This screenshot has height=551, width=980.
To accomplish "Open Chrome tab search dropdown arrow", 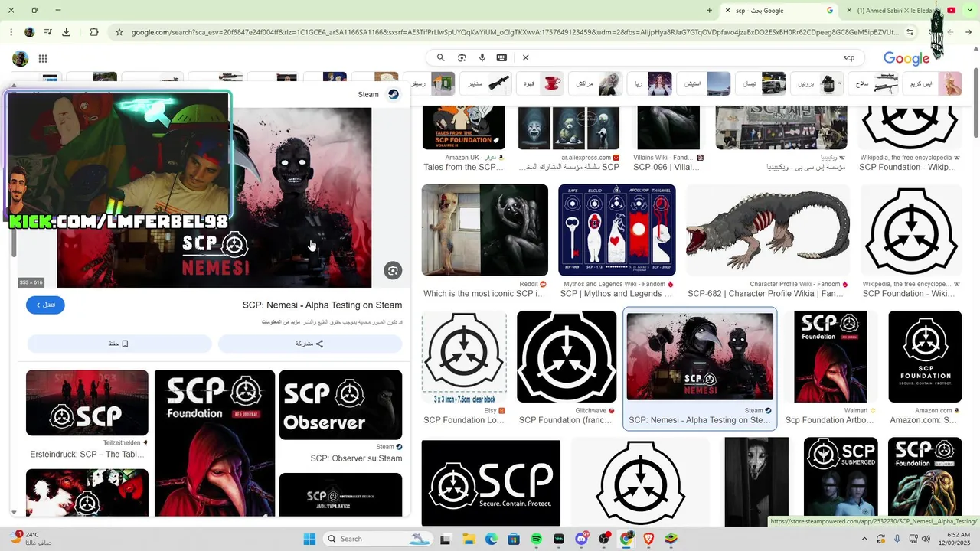I will point(968,11).
